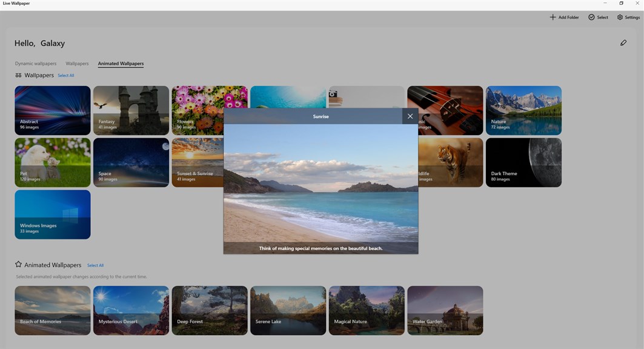The height and width of the screenshot is (349, 644).
Task: Open Settings via the gear icon
Action: click(x=620, y=17)
